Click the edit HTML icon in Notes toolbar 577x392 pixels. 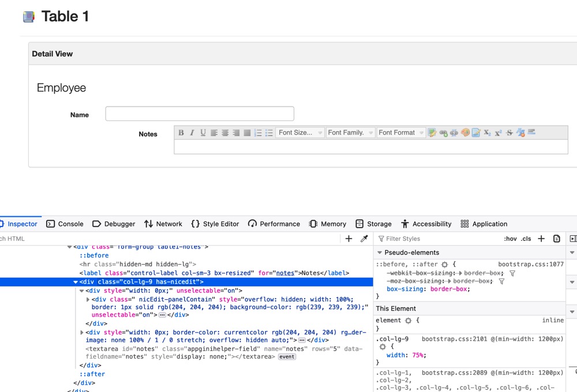432,133
